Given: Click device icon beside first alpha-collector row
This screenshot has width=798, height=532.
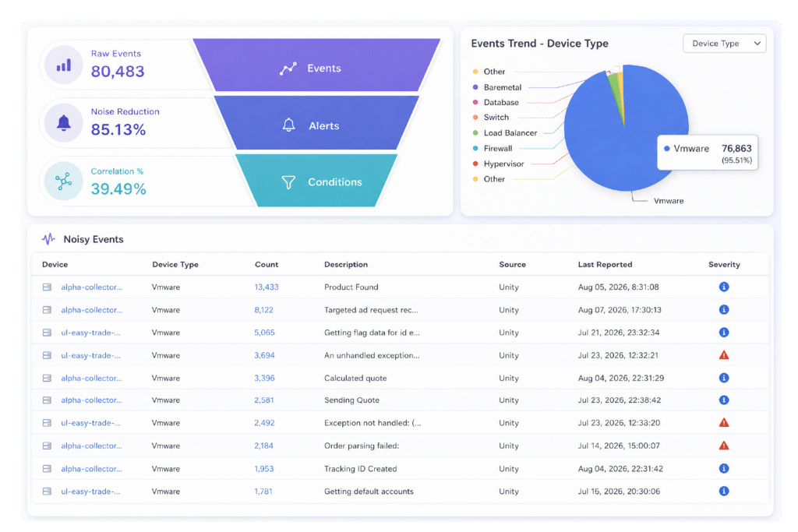Looking at the screenshot, I should click(47, 287).
